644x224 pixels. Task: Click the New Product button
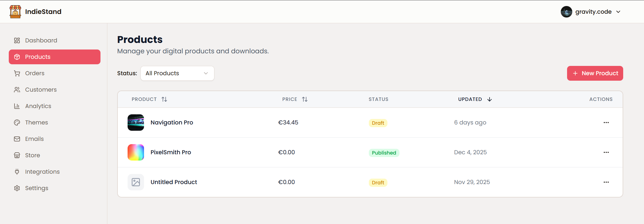[x=595, y=73]
